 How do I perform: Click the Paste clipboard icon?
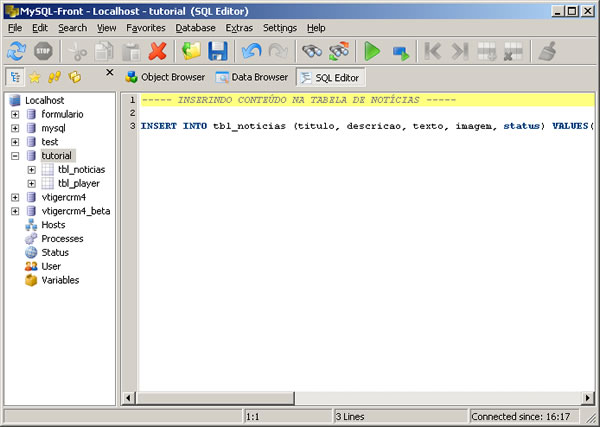tap(131, 51)
